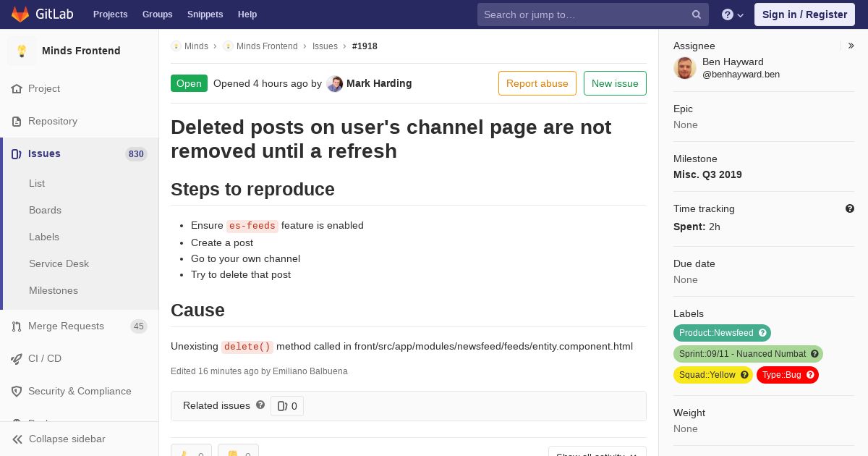This screenshot has width=868, height=456.
Task: Click the thumbs down reaction button
Action: click(238, 452)
